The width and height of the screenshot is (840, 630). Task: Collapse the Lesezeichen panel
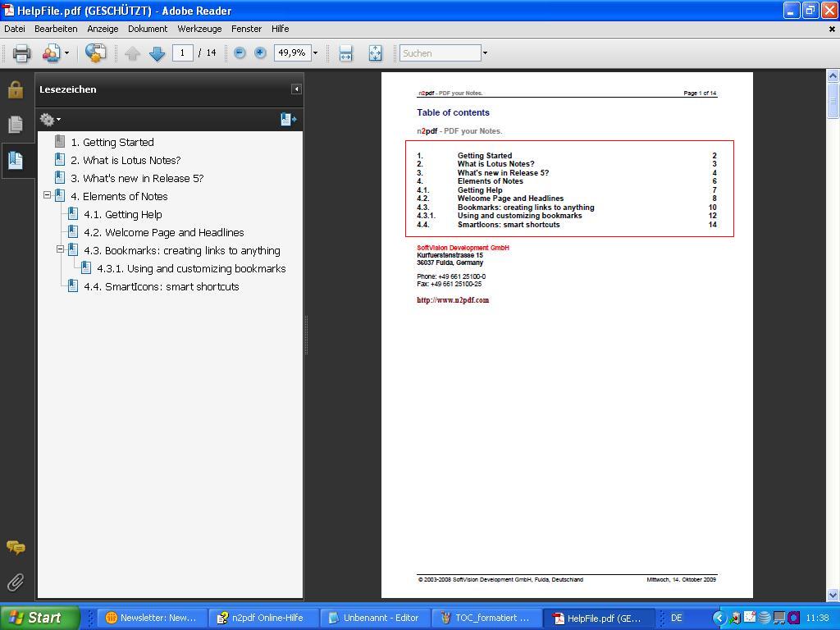(296, 89)
